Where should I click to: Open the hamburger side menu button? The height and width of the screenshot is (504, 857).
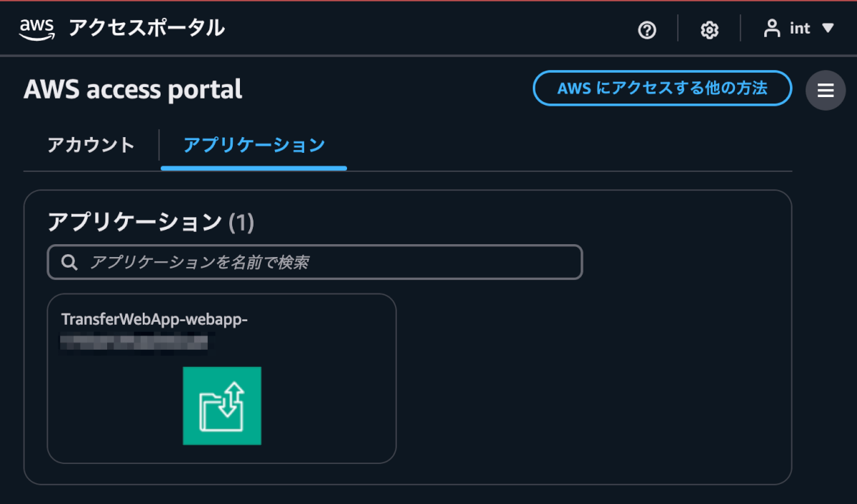pyautogui.click(x=826, y=91)
